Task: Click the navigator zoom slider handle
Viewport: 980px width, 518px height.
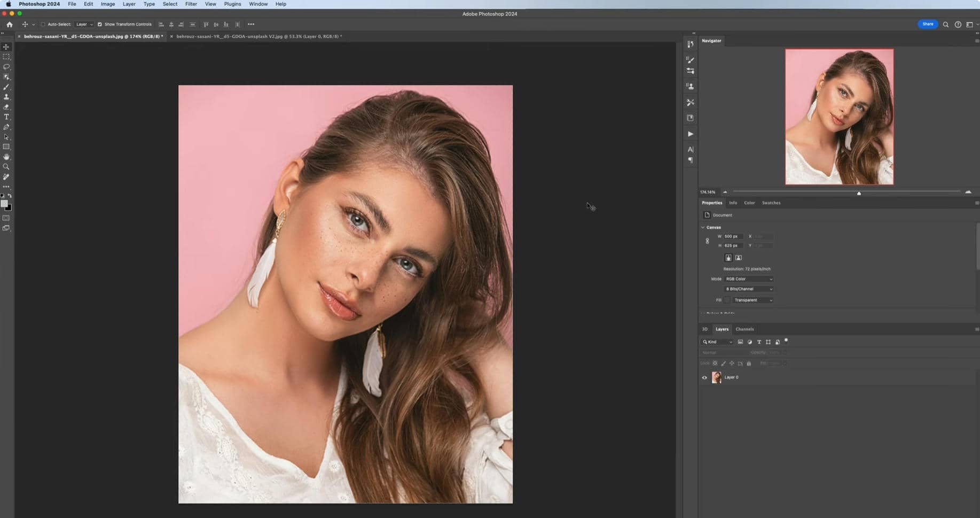Action: (x=859, y=193)
